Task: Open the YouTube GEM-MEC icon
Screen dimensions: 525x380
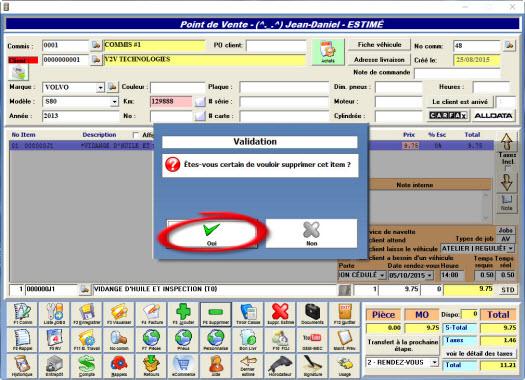Action: [312, 339]
